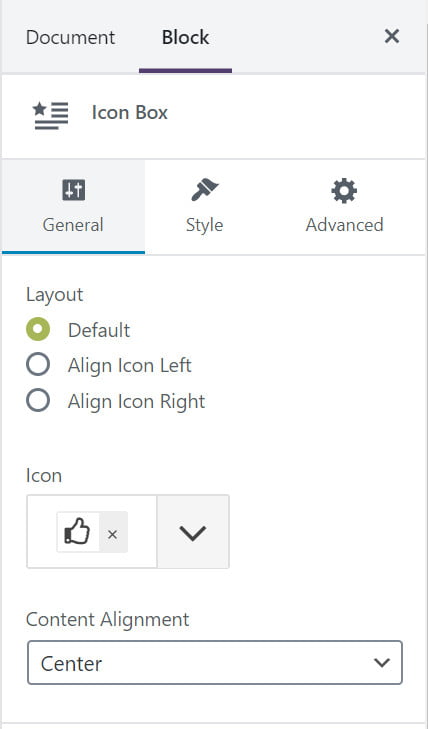Choose the Align Icon Left radio option

coord(38,364)
